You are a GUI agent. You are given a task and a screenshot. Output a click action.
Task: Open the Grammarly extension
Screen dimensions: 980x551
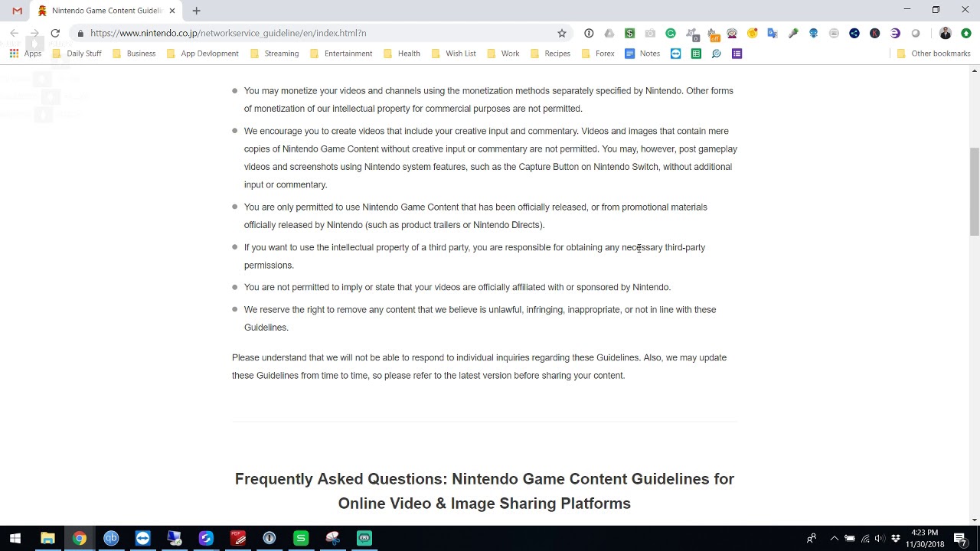click(x=671, y=33)
